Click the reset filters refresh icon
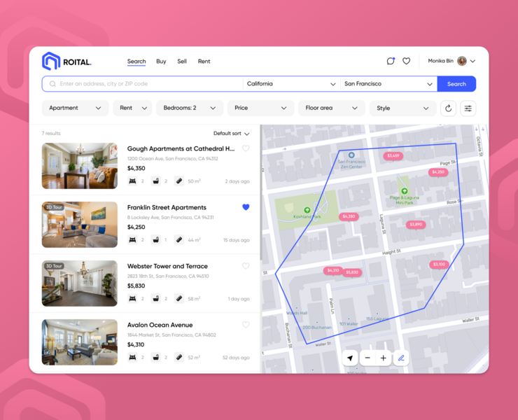 [x=449, y=108]
